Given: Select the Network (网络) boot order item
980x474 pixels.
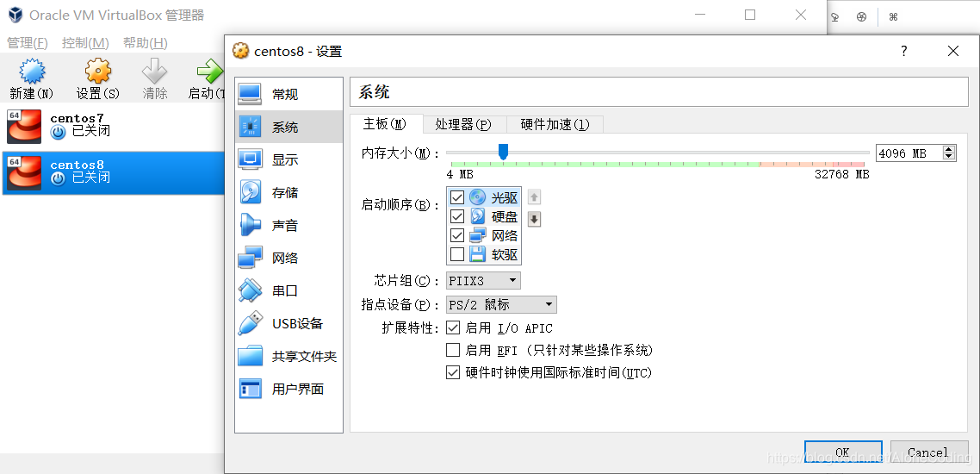Looking at the screenshot, I should (x=484, y=235).
